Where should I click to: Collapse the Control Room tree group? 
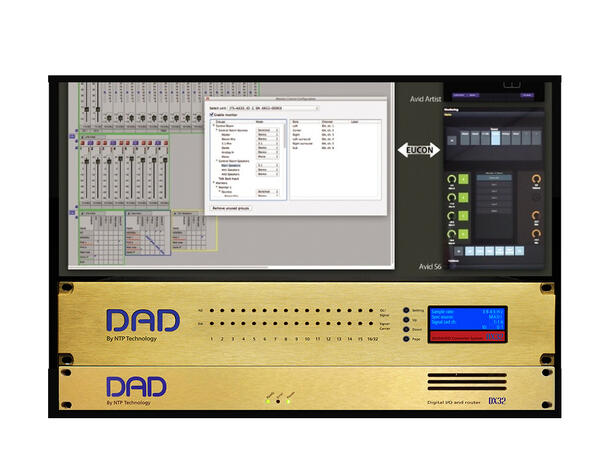(x=214, y=126)
